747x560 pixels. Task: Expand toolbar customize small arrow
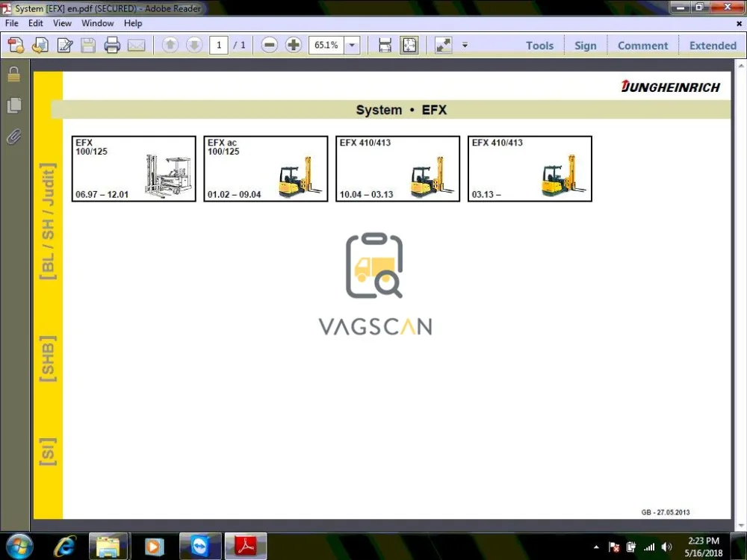point(465,46)
